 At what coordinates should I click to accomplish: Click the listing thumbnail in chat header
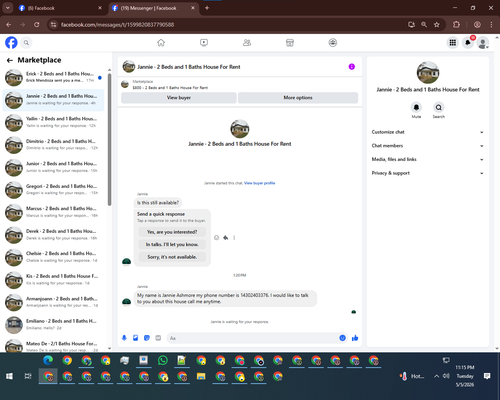point(129,67)
